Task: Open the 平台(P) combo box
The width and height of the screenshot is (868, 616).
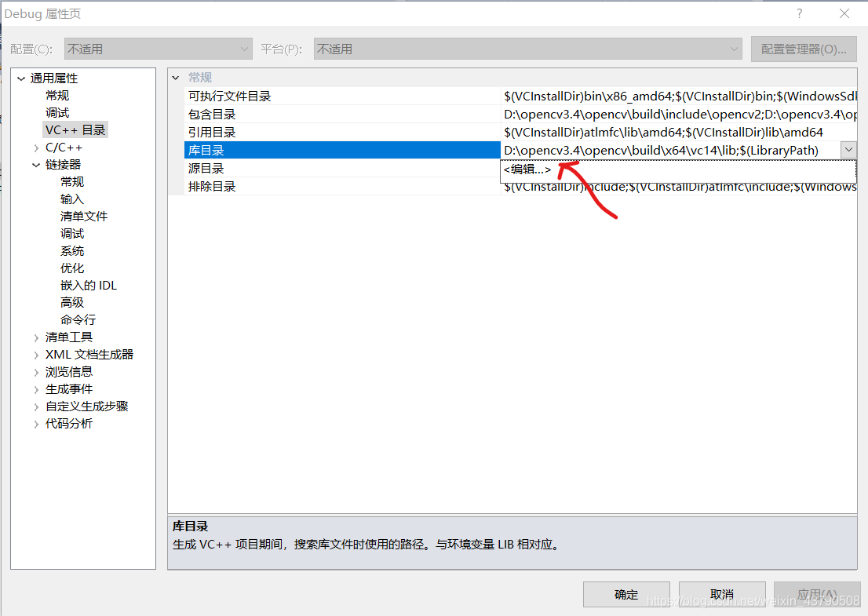Action: point(527,49)
